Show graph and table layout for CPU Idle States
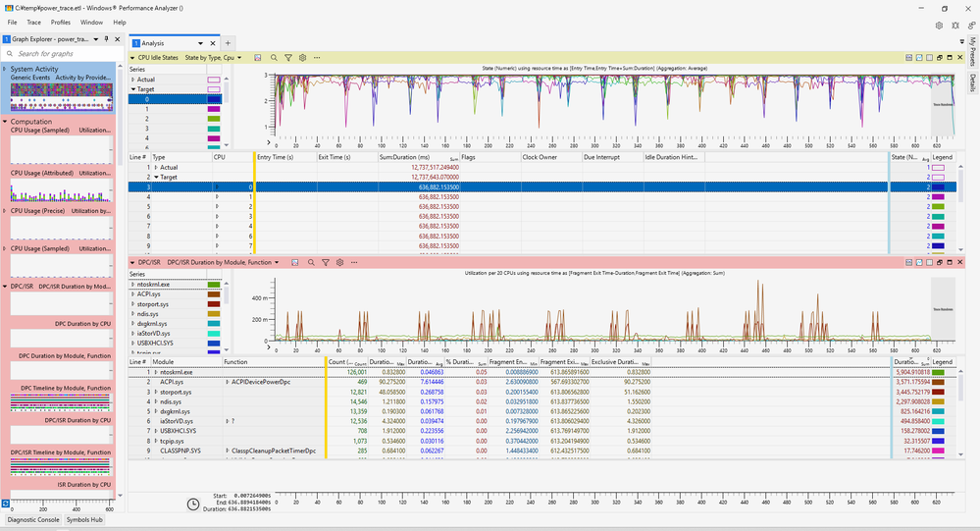 click(908, 58)
